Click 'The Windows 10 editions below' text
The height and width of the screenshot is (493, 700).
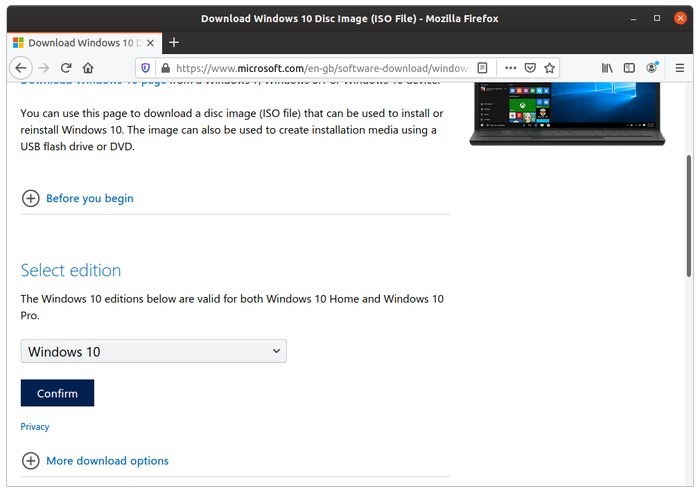click(x=232, y=307)
